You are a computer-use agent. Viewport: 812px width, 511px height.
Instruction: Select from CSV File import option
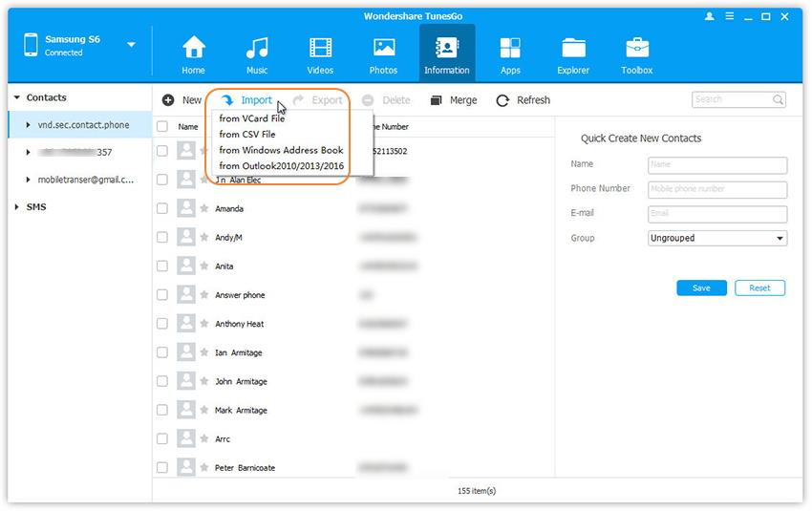pyautogui.click(x=246, y=135)
